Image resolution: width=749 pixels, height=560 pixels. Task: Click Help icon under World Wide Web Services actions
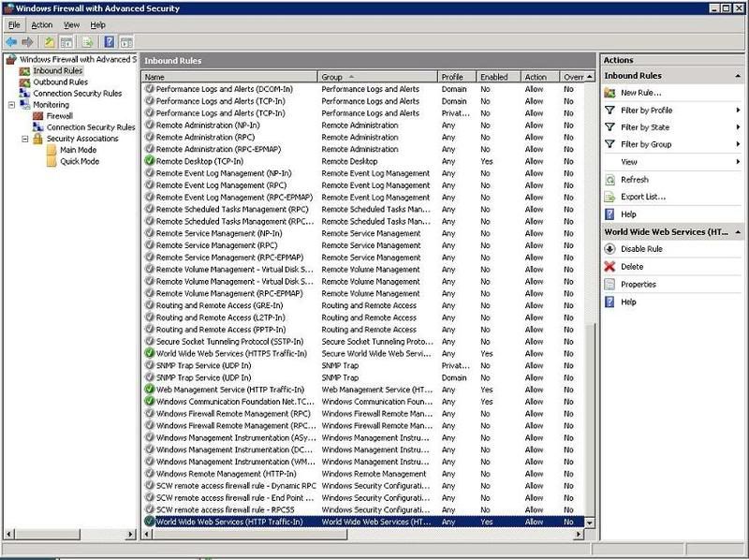click(x=609, y=302)
